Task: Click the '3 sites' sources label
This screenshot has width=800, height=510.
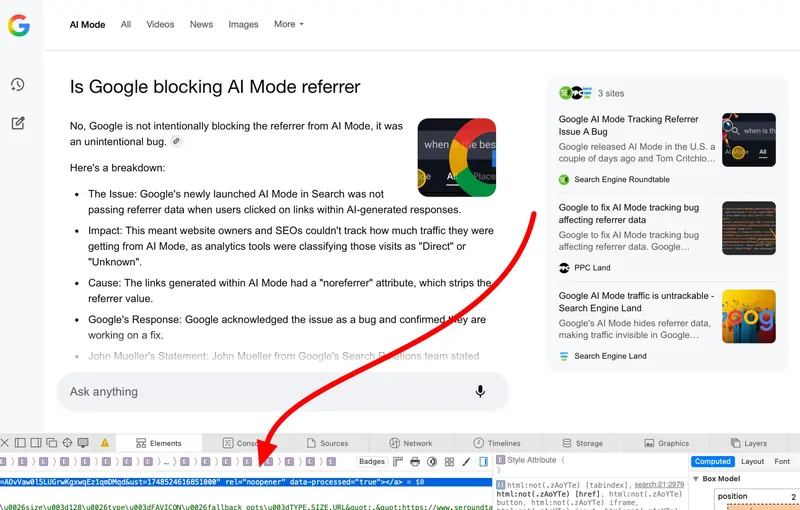Action: [x=611, y=93]
